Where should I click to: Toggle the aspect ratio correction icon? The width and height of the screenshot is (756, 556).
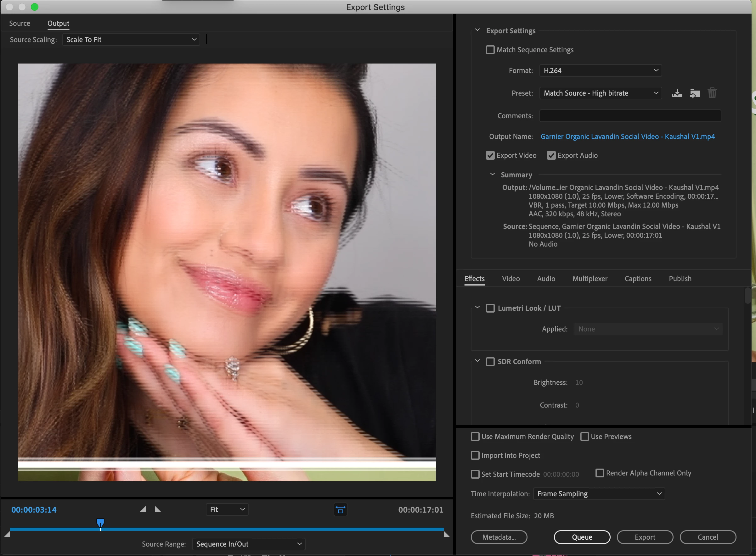tap(340, 509)
